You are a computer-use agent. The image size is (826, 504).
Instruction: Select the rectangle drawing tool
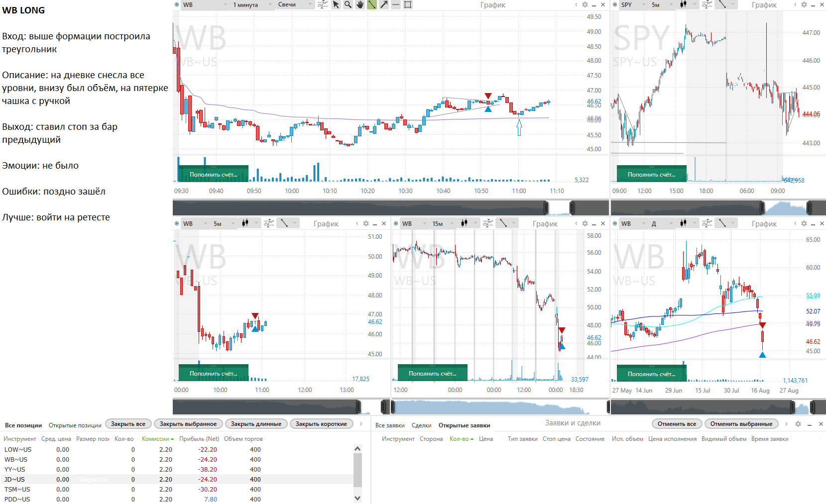pyautogui.click(x=408, y=4)
